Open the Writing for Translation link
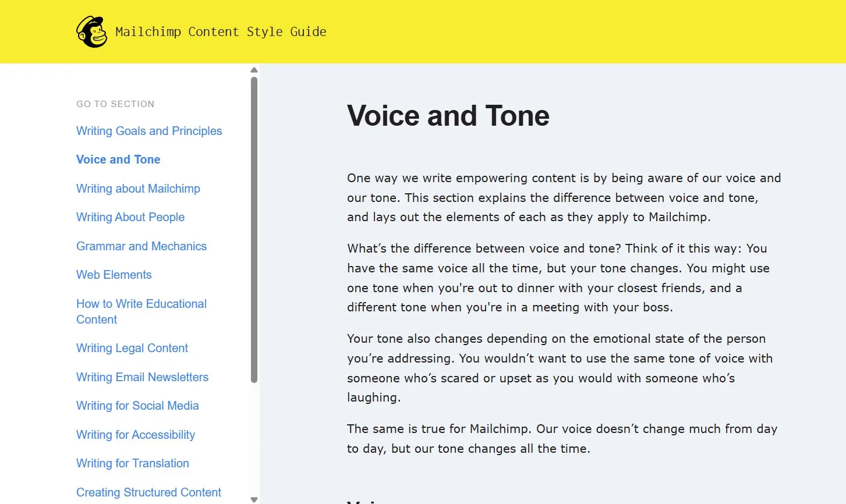Image resolution: width=846 pixels, height=504 pixels. (x=133, y=463)
